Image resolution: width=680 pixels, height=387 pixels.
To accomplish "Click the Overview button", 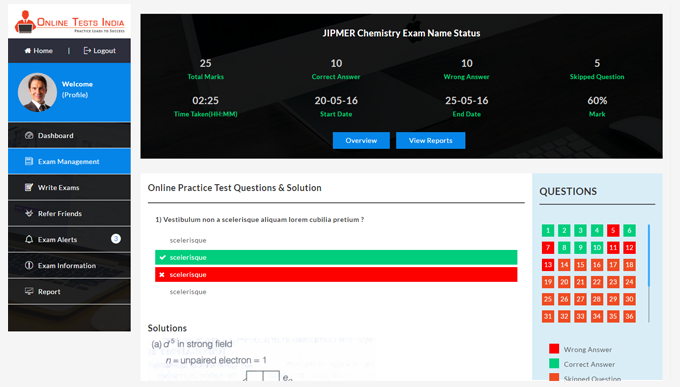I will point(361,141).
